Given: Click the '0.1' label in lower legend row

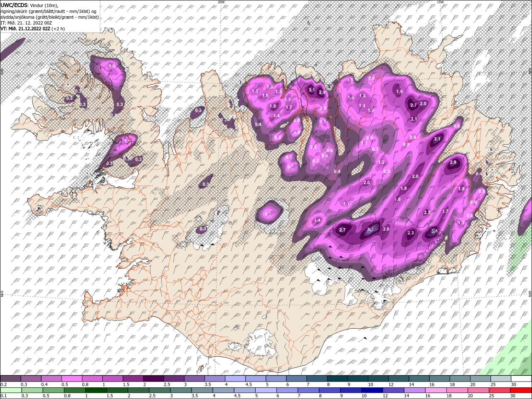Looking at the screenshot, I should pyautogui.click(x=3, y=396).
